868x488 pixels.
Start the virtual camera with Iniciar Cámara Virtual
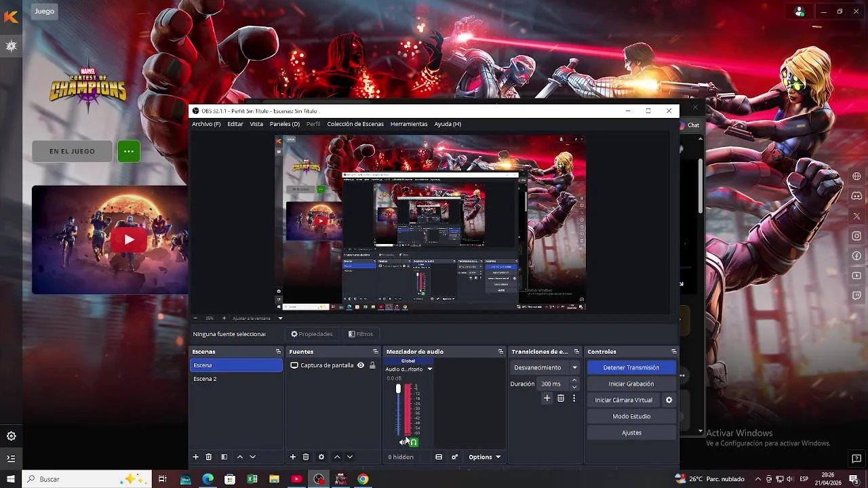tap(623, 400)
